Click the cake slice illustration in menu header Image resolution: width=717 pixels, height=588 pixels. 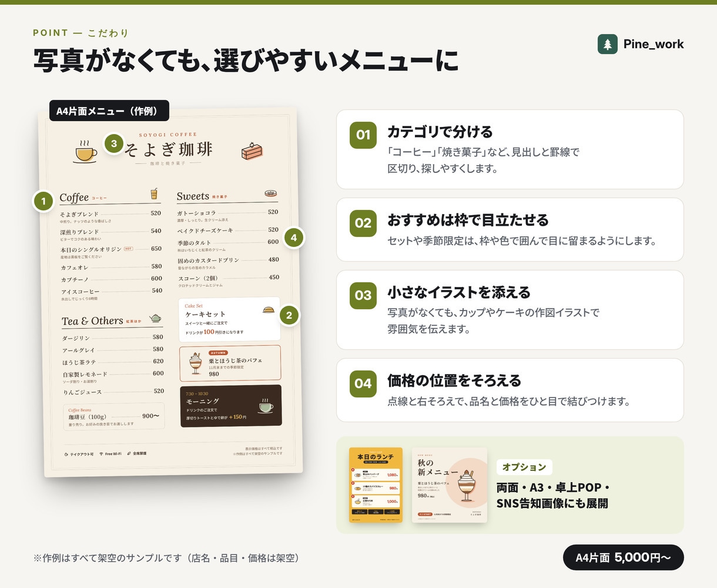252,151
